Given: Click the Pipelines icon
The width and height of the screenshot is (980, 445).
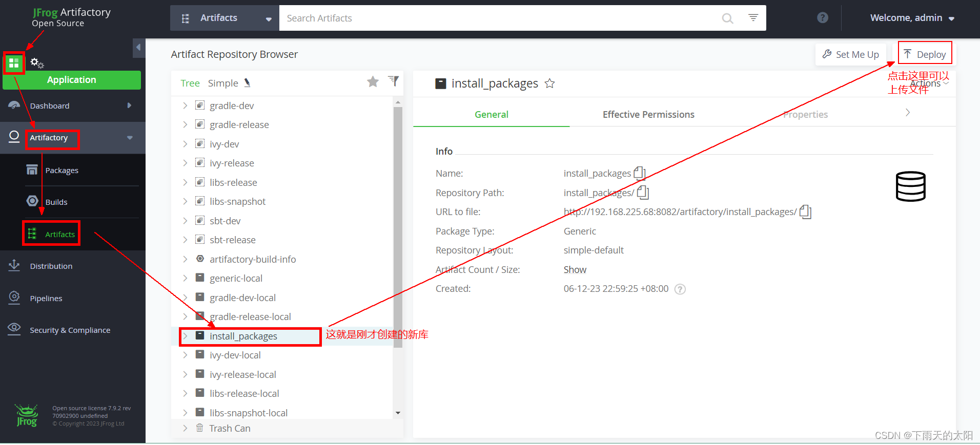Looking at the screenshot, I should 14,297.
